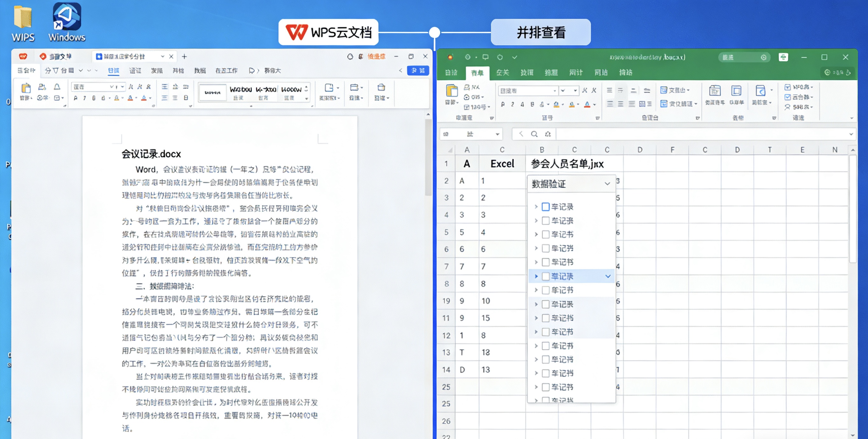
Task: Select the Italic icon in the spreadsheet ribbon
Action: (x=512, y=105)
